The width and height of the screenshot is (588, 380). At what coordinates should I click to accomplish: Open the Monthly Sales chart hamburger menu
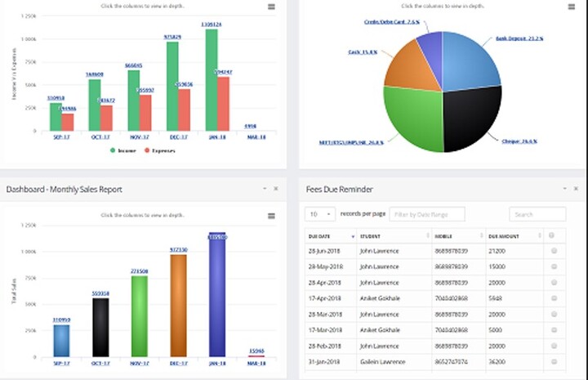pyautogui.click(x=271, y=216)
